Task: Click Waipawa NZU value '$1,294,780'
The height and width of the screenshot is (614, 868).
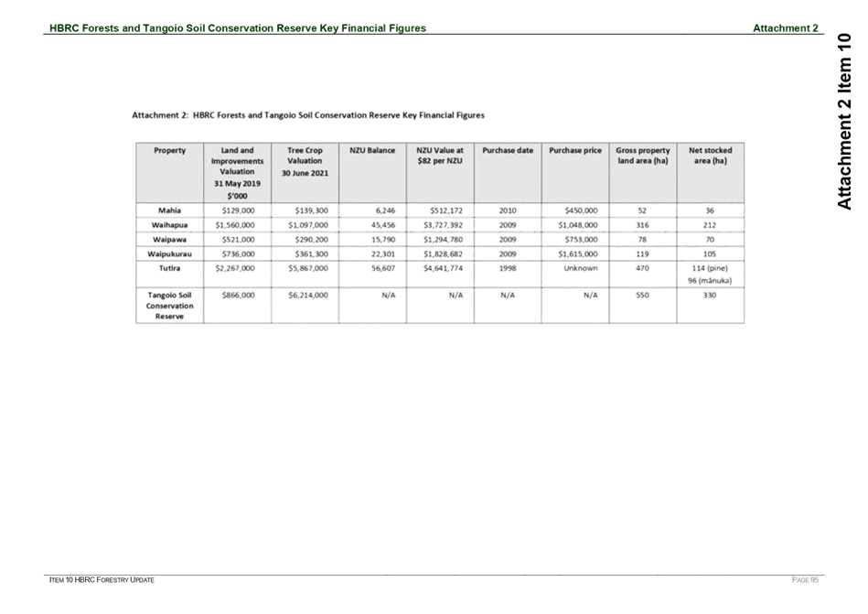Action: [443, 239]
